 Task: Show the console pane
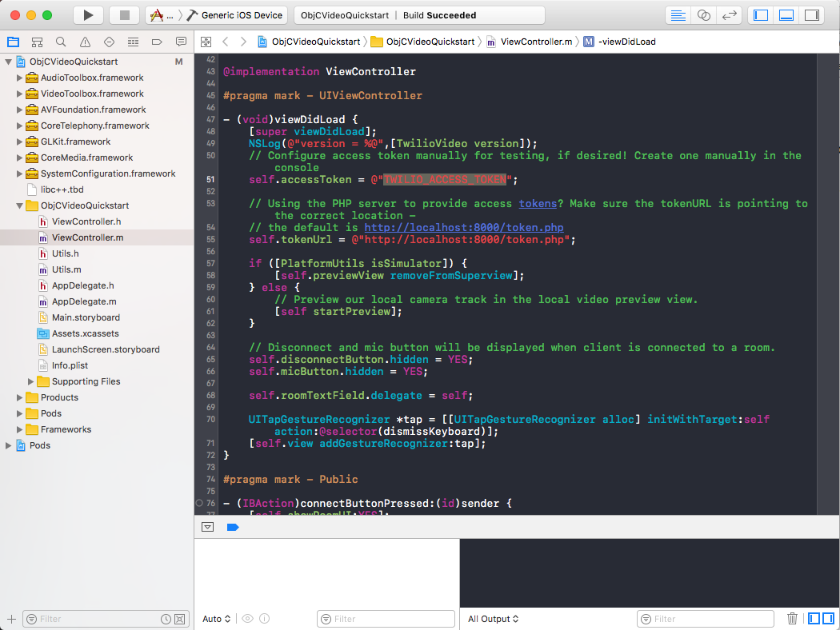pos(828,619)
